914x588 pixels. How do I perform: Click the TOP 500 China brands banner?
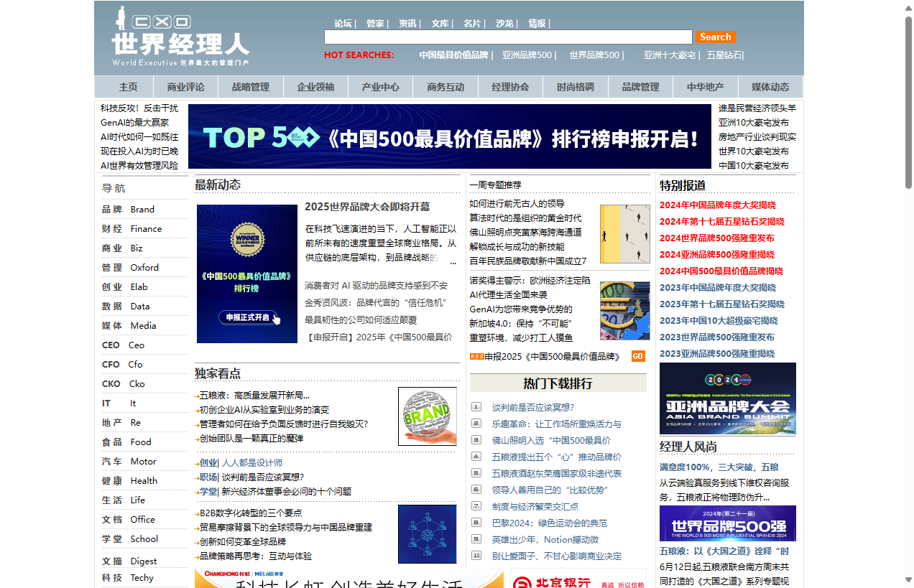tap(450, 136)
